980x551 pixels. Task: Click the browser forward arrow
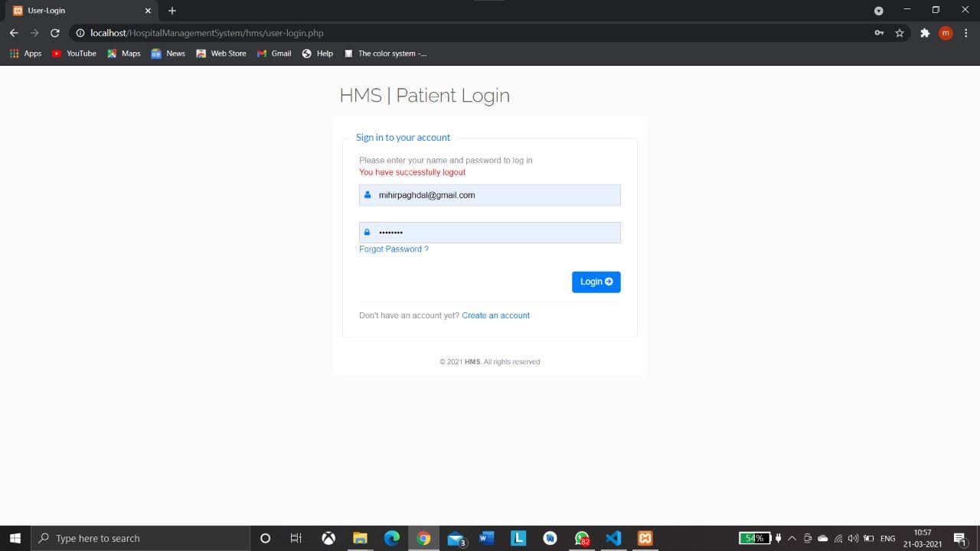point(34,33)
